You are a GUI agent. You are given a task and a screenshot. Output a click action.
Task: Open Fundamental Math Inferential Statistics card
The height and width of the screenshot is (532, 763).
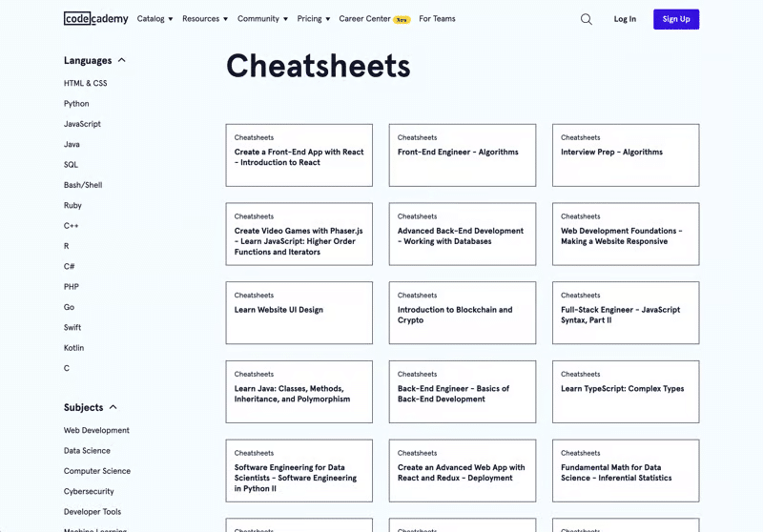point(626,471)
